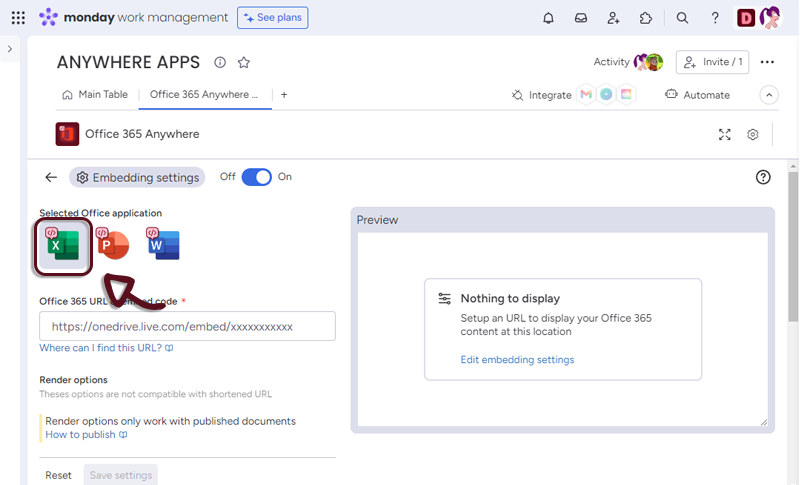Toggle the embedding Off/On switch

click(x=257, y=177)
